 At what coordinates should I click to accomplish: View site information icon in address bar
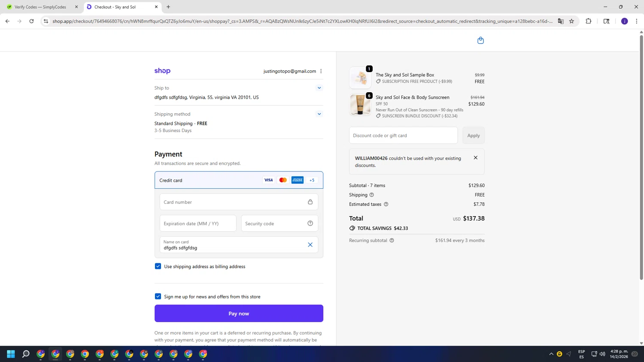pyautogui.click(x=46, y=21)
